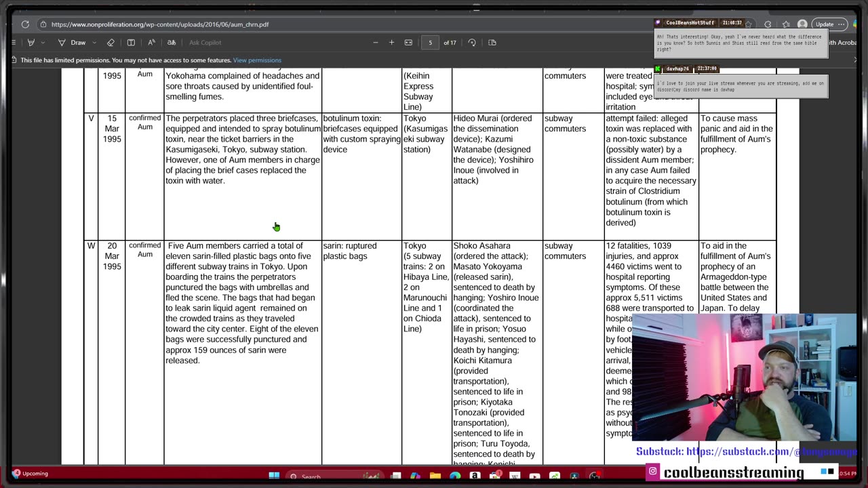Add a text box tool
The height and width of the screenshot is (488, 868).
pos(131,43)
